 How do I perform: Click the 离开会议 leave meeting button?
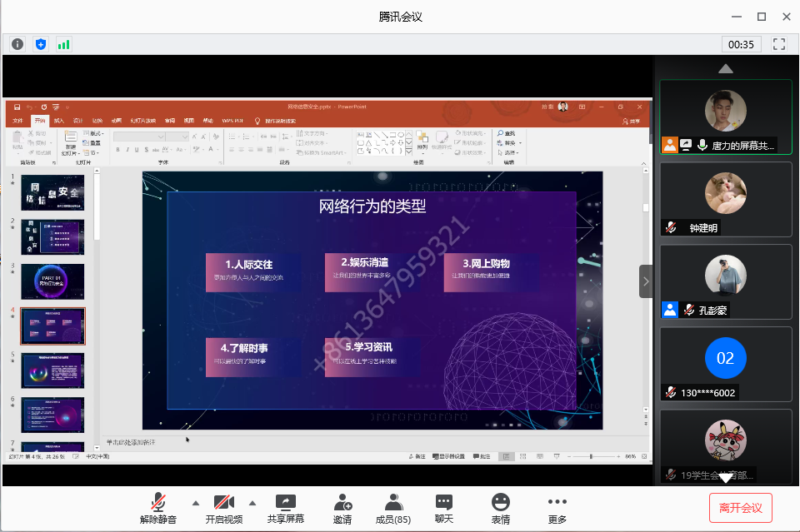(x=740, y=508)
